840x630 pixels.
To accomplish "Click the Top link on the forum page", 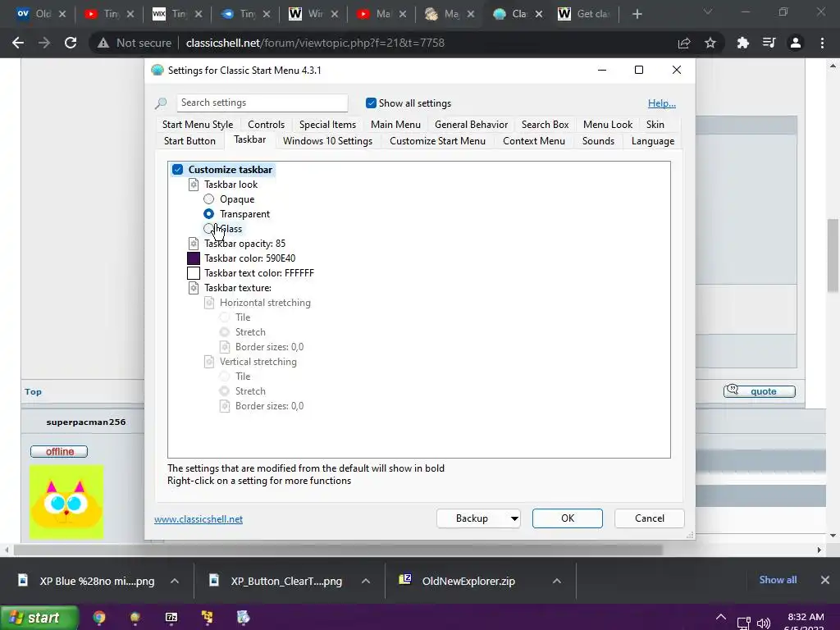I will 33,392.
